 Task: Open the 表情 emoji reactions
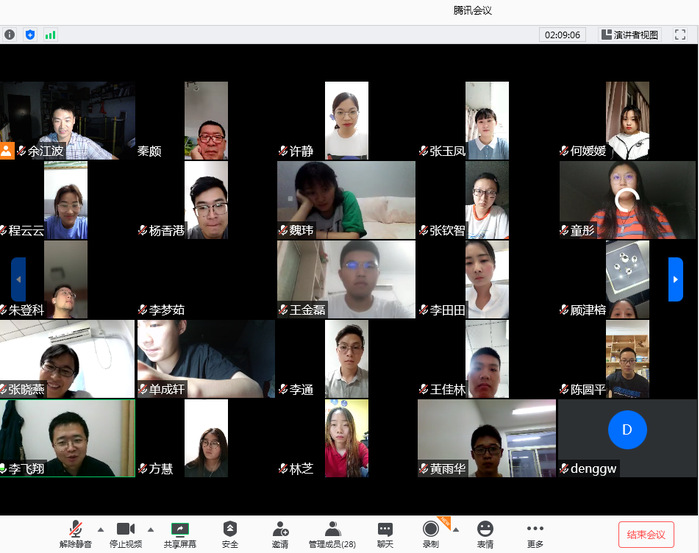485,529
